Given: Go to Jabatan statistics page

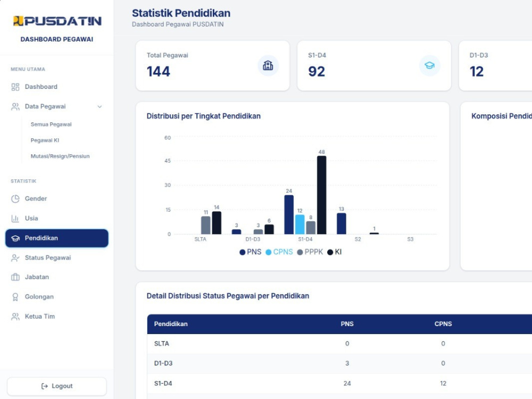Looking at the screenshot, I should 57,277.
